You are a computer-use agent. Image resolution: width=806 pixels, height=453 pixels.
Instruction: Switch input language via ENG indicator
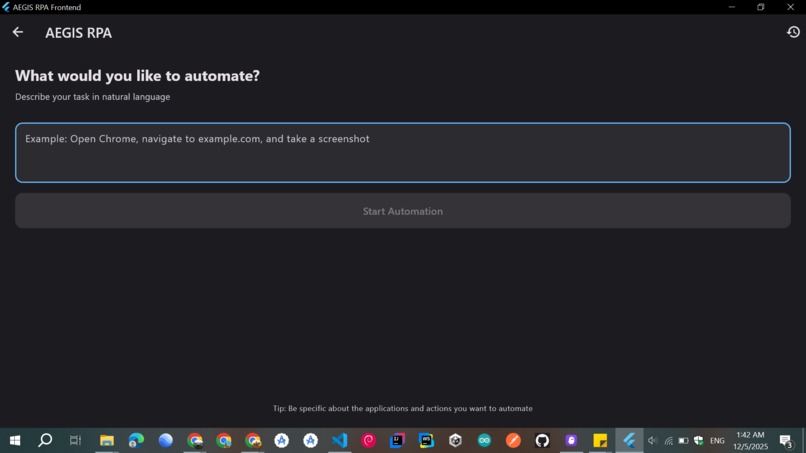[x=717, y=441]
